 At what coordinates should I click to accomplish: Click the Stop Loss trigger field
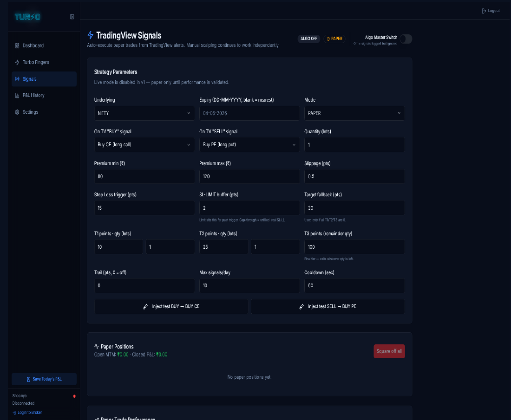[144, 208]
